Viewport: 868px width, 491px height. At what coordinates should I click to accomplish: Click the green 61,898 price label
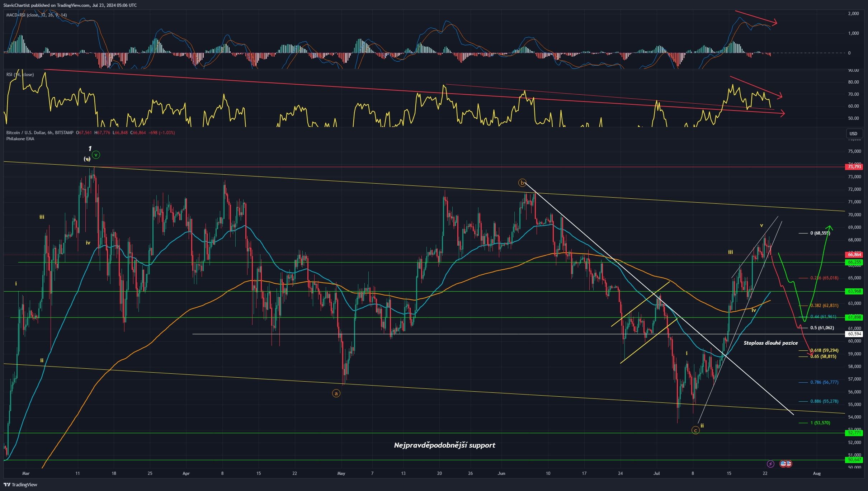click(x=854, y=317)
